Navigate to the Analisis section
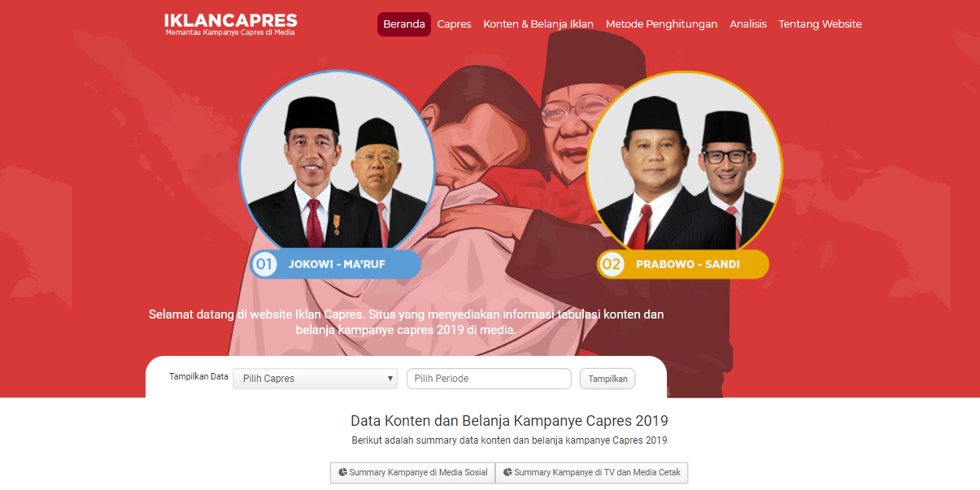Screen dimensions: 980x490 748,24
